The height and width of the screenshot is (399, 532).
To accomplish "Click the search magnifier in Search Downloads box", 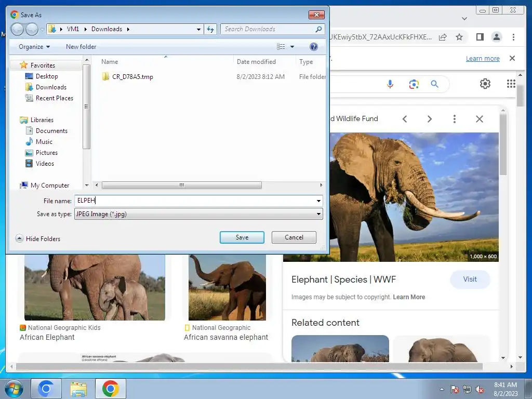I will (x=318, y=29).
